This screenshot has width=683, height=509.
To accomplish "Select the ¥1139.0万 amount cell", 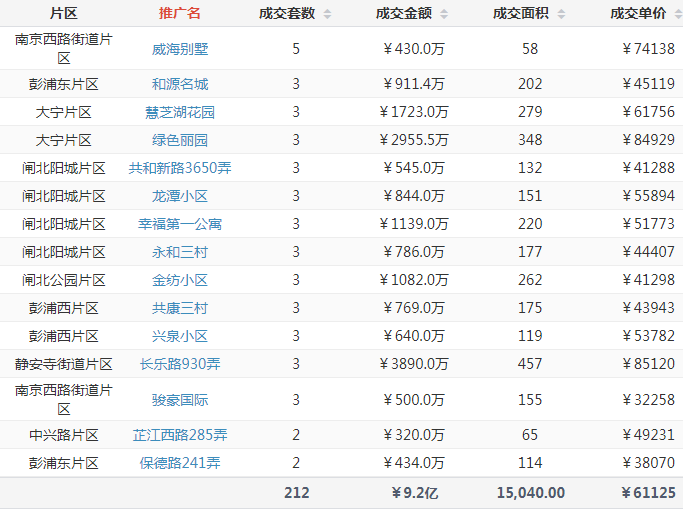I will (x=413, y=224).
